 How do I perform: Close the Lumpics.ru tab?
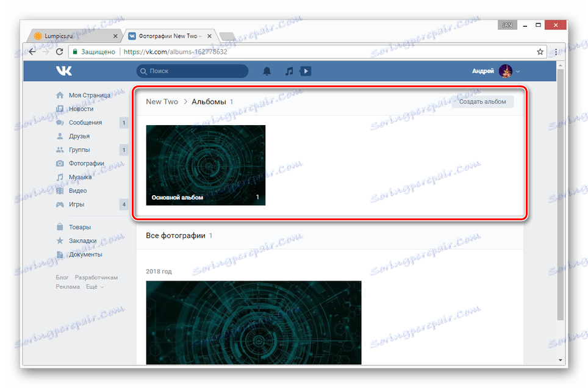[x=115, y=36]
